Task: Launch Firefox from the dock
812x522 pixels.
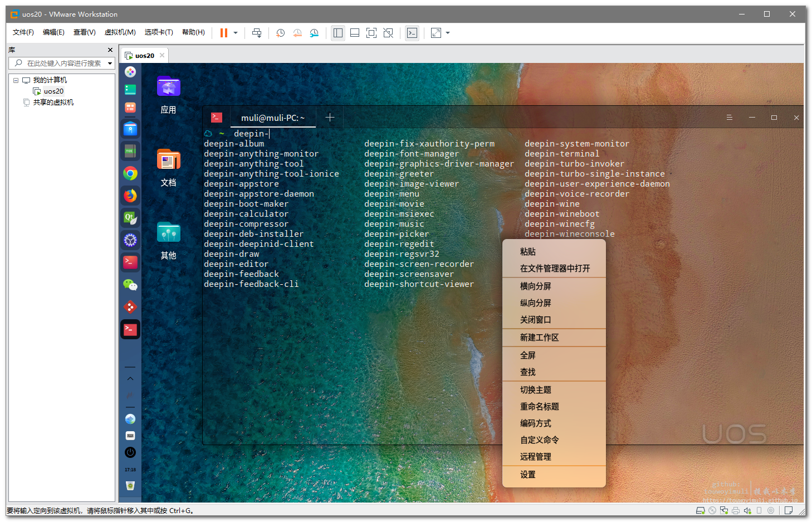Action: click(130, 196)
